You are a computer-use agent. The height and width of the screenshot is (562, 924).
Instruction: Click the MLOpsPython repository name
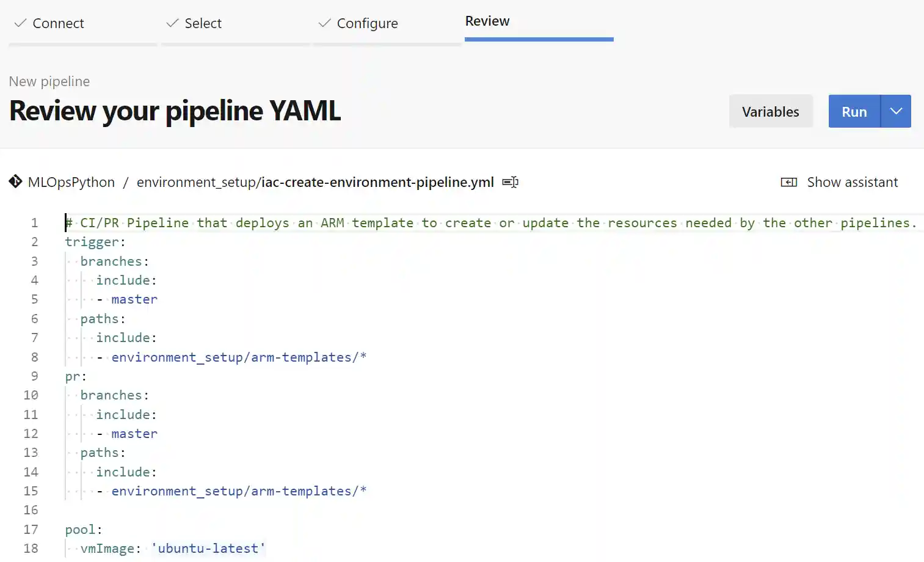point(71,182)
